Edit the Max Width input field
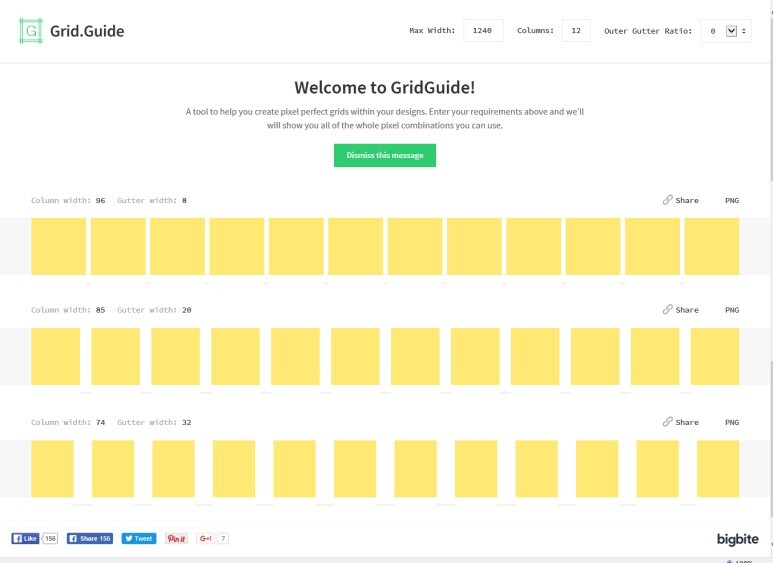Image resolution: width=773 pixels, height=563 pixels. [483, 31]
